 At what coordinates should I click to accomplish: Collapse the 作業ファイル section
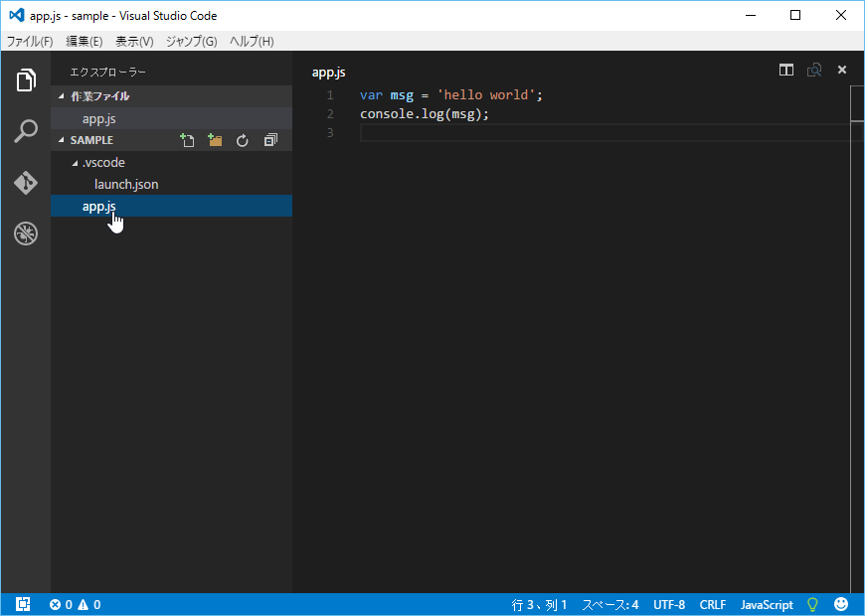62,96
